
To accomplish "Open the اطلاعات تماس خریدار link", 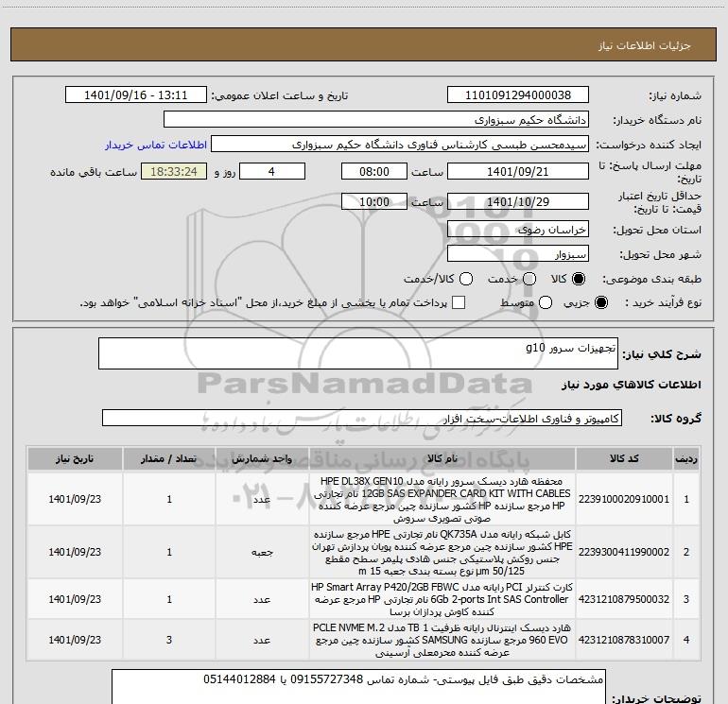I will (156, 145).
